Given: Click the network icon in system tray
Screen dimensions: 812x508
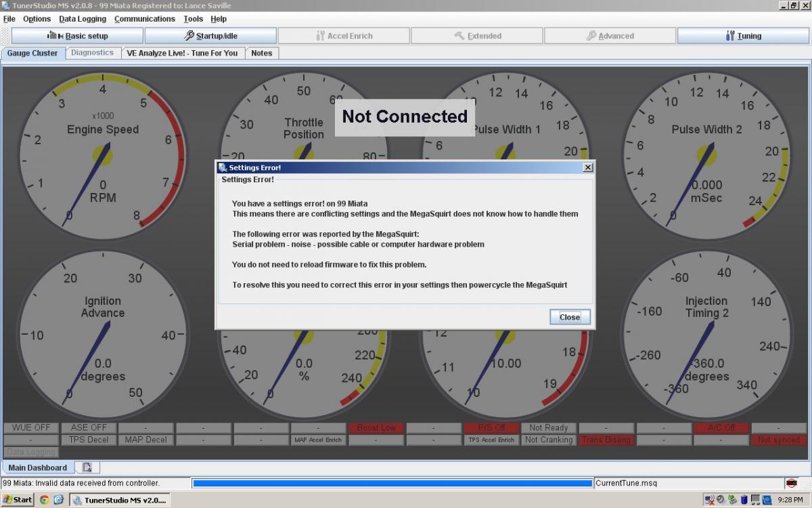Looking at the screenshot, I should [709, 500].
